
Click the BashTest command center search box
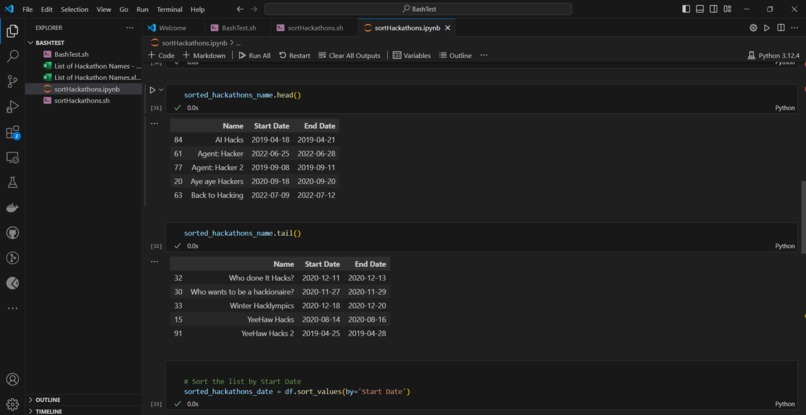pos(418,9)
